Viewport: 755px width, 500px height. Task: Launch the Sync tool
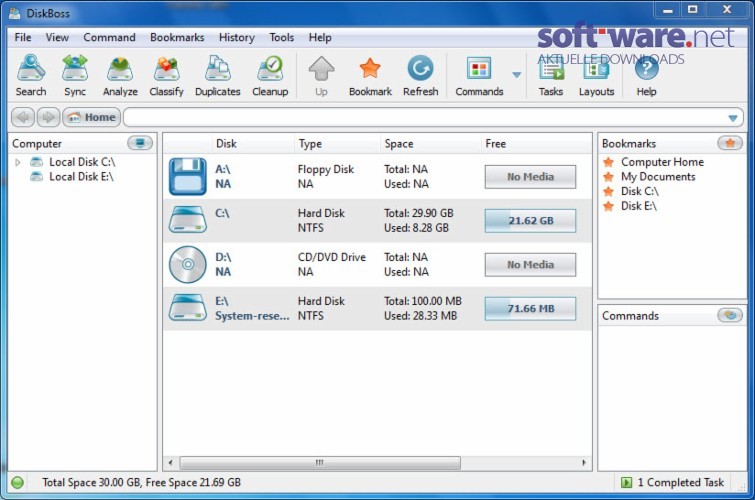point(75,76)
